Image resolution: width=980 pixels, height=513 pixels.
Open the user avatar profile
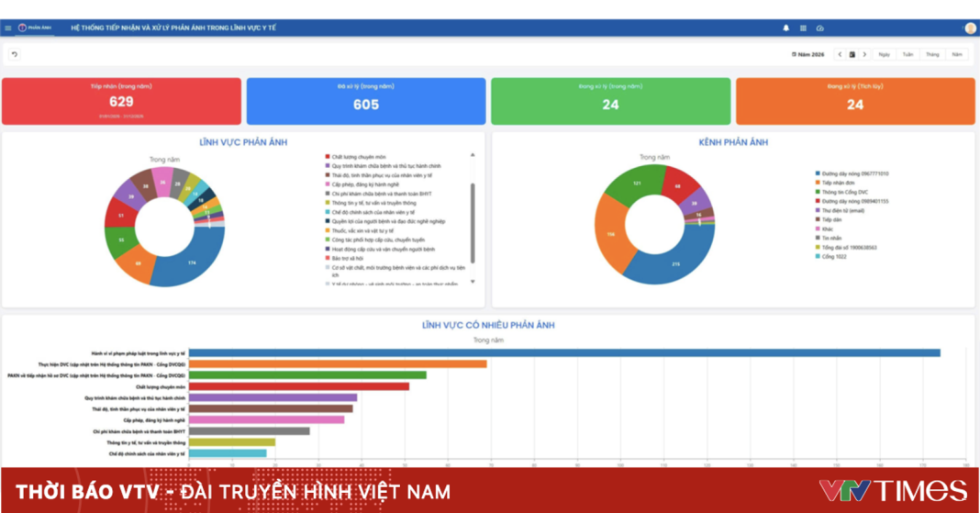click(970, 28)
